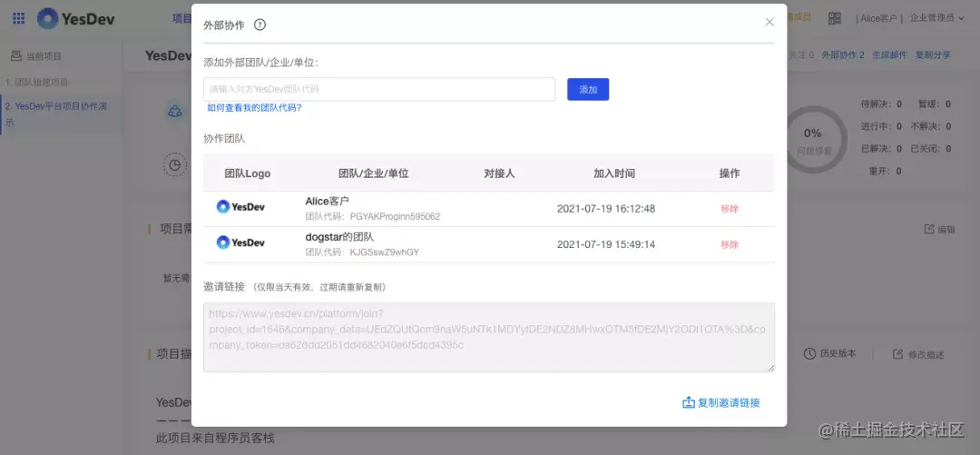Click the YesDev logo in the header
The image size is (980, 455).
(x=76, y=18)
